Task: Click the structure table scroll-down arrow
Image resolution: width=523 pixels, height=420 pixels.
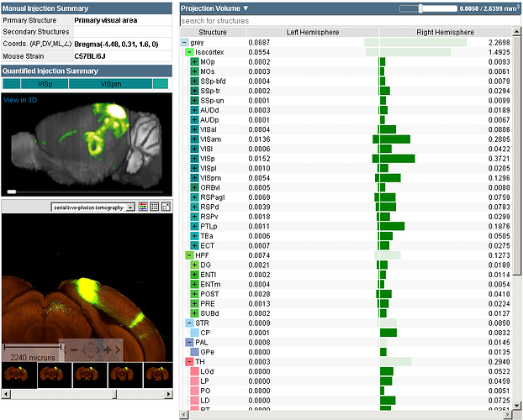Action: [x=516, y=406]
